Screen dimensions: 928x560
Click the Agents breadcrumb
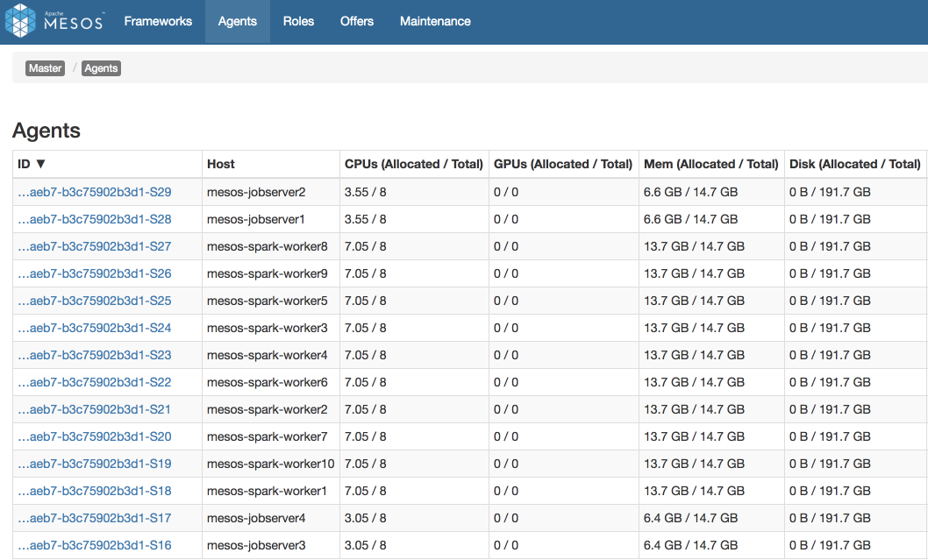[101, 68]
